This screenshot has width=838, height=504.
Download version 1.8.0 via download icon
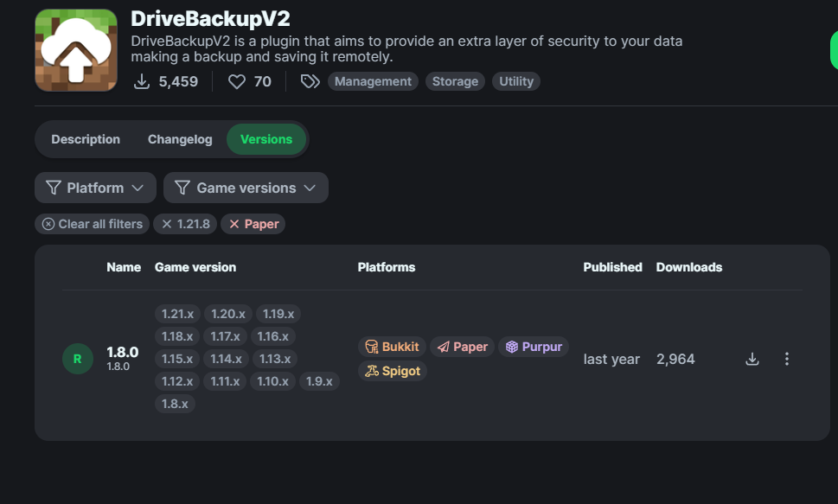pos(752,359)
